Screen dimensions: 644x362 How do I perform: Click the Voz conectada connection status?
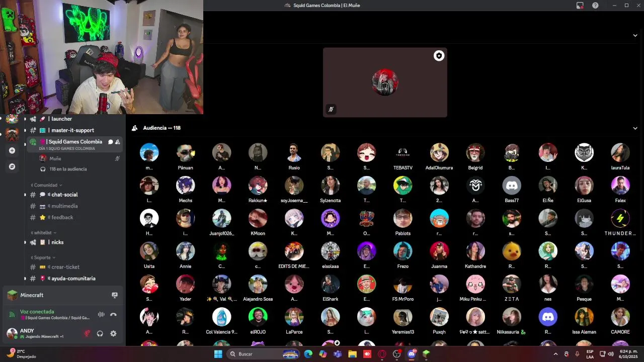pos(37,312)
